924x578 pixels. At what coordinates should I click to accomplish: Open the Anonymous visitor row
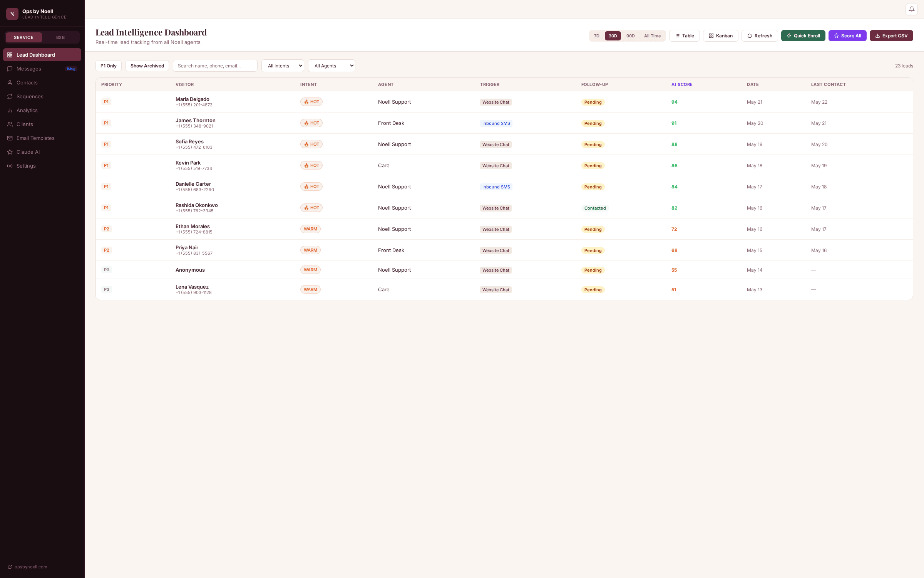pos(504,270)
